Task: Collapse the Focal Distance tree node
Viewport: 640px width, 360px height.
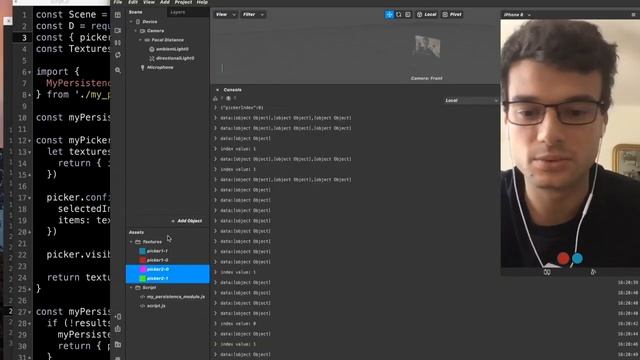Action: point(140,40)
